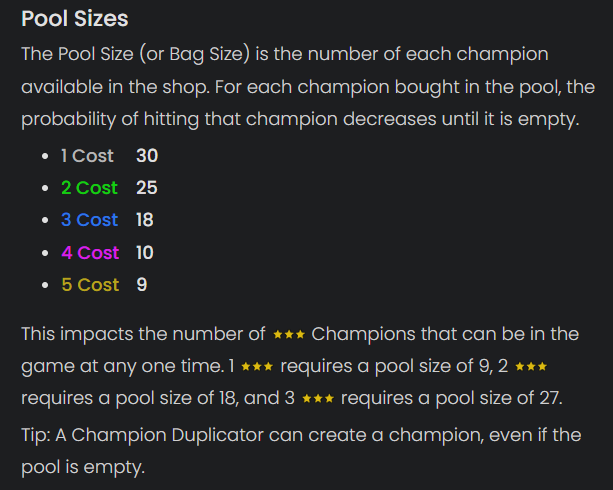Click the magenta bullet beside 4 Cost

point(46,253)
